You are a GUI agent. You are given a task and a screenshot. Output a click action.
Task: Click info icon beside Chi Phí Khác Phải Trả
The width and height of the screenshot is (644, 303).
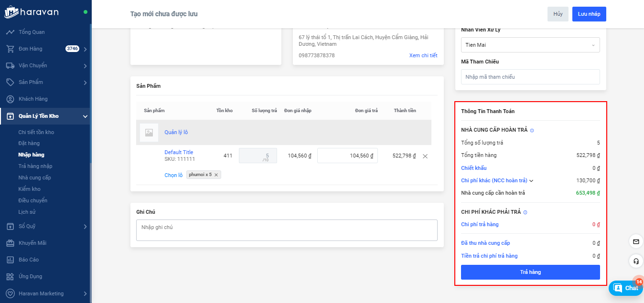525,212
